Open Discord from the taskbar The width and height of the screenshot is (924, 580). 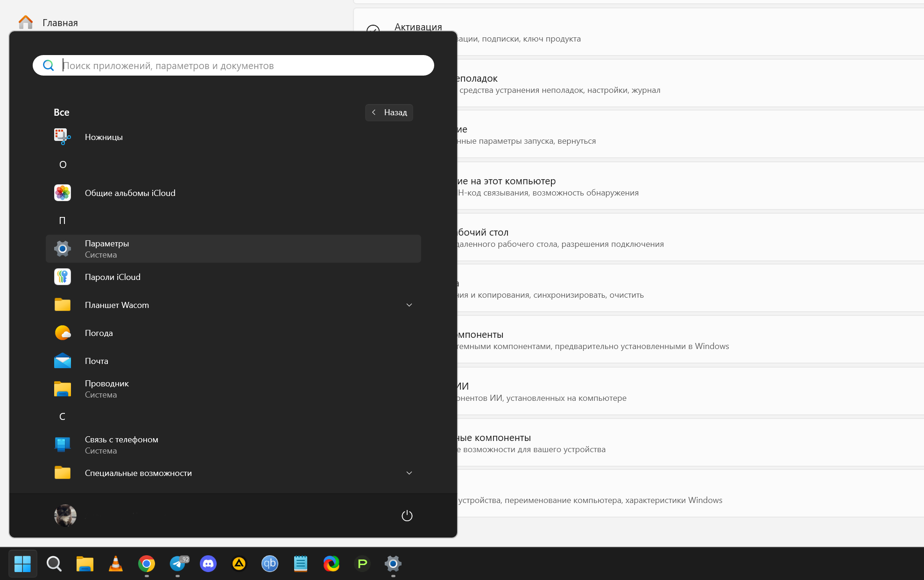click(x=208, y=564)
